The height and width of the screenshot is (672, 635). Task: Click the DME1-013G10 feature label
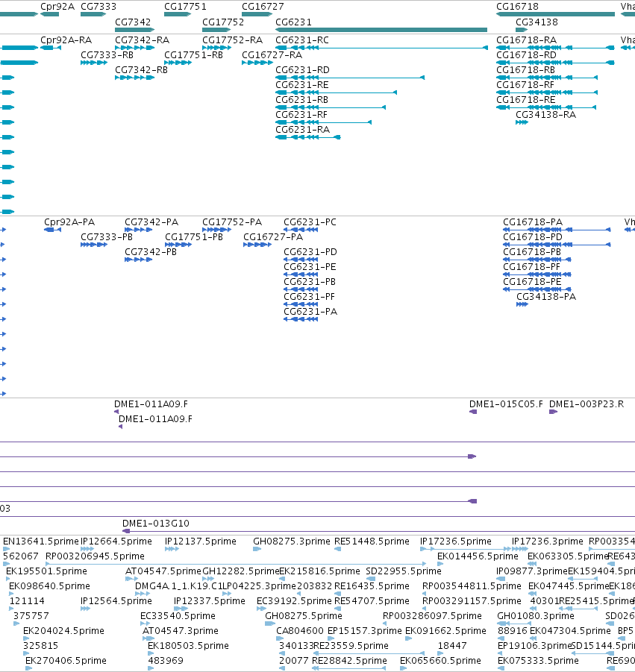(x=156, y=524)
